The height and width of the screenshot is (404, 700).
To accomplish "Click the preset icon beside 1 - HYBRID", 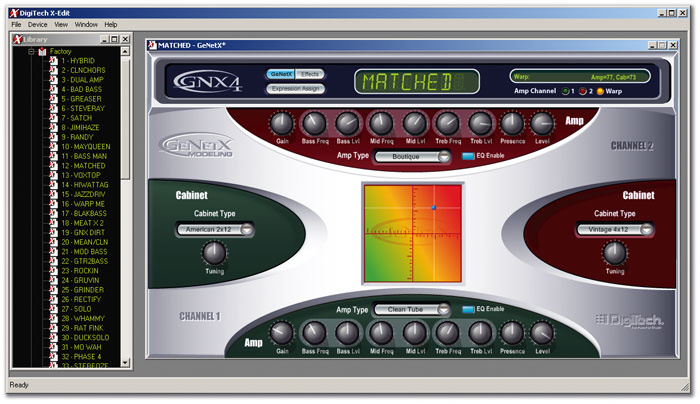I will pos(54,61).
